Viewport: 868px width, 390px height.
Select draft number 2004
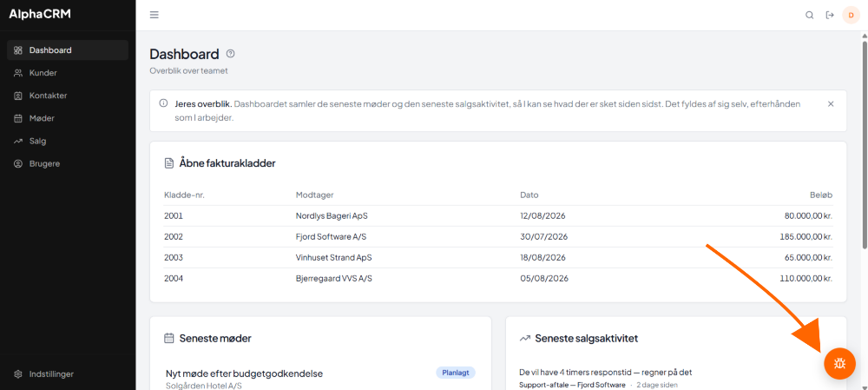(174, 279)
